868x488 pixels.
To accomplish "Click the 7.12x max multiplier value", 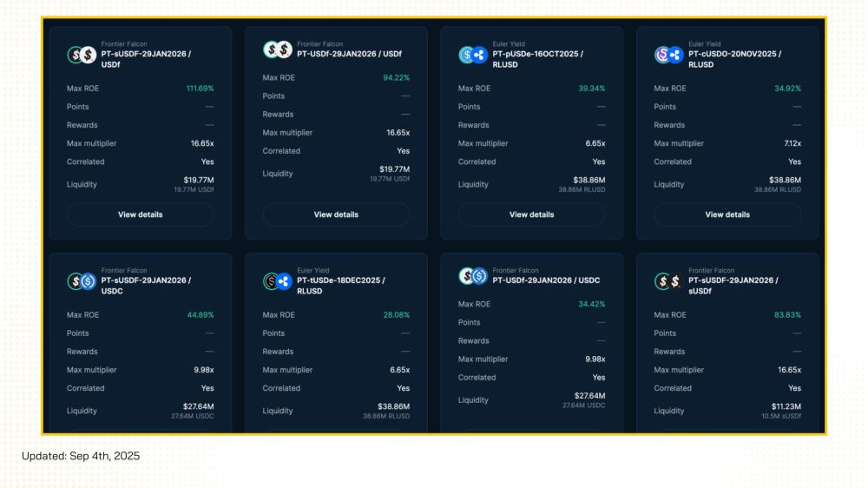I will tap(792, 143).
